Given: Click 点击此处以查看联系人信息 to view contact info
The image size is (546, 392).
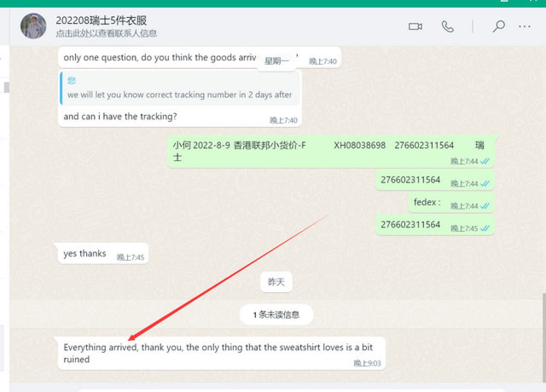Looking at the screenshot, I should point(106,33).
